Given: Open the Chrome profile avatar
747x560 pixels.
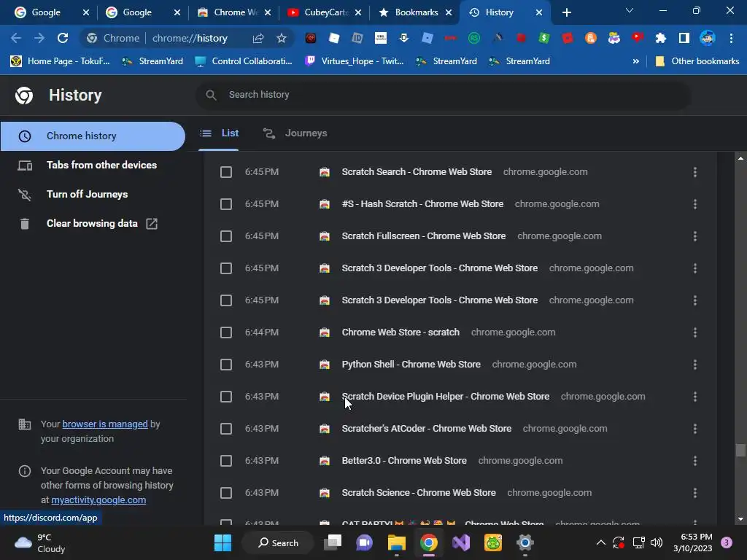Looking at the screenshot, I should click(x=708, y=38).
